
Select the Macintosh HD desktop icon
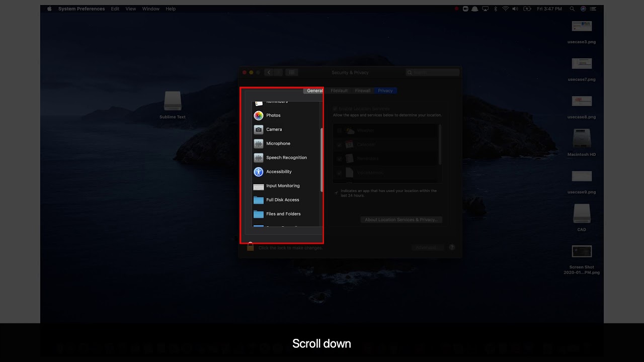click(x=582, y=139)
